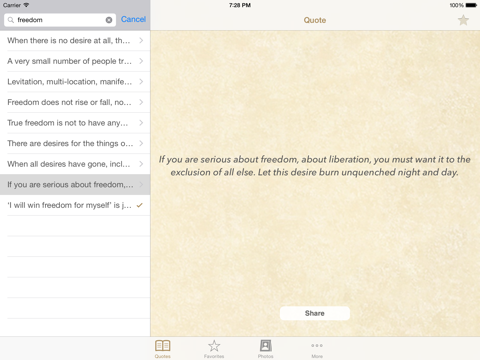Tap the battery indicator in status bar
This screenshot has width=480, height=360.
click(x=471, y=5)
